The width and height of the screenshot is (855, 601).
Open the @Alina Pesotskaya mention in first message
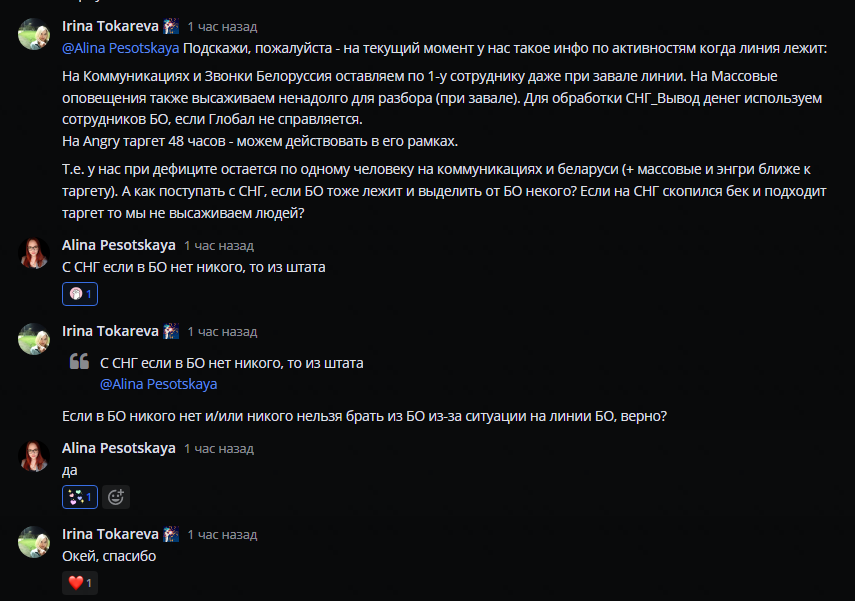[x=121, y=48]
